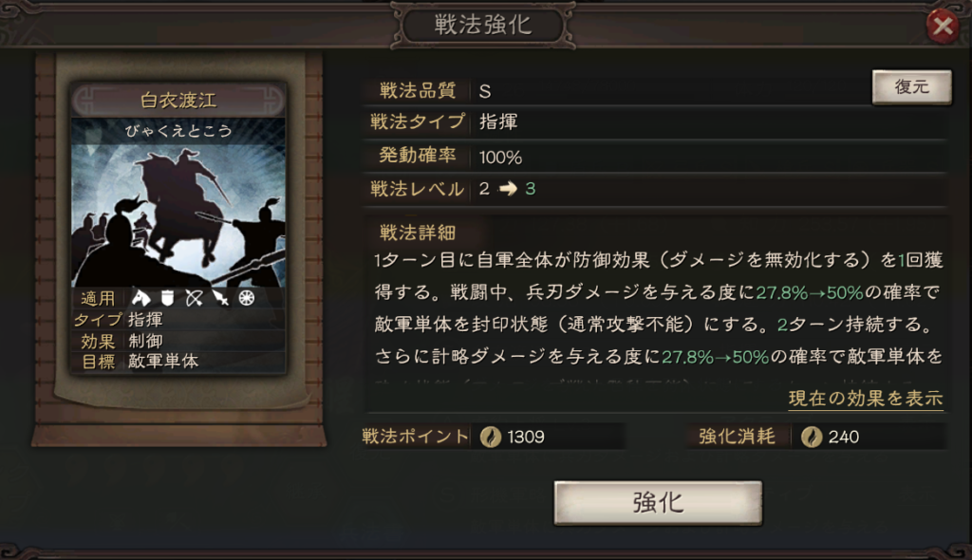Screen dimensions: 972x560
Task: Click the 強化消耗 240 value field
Action: [869, 437]
